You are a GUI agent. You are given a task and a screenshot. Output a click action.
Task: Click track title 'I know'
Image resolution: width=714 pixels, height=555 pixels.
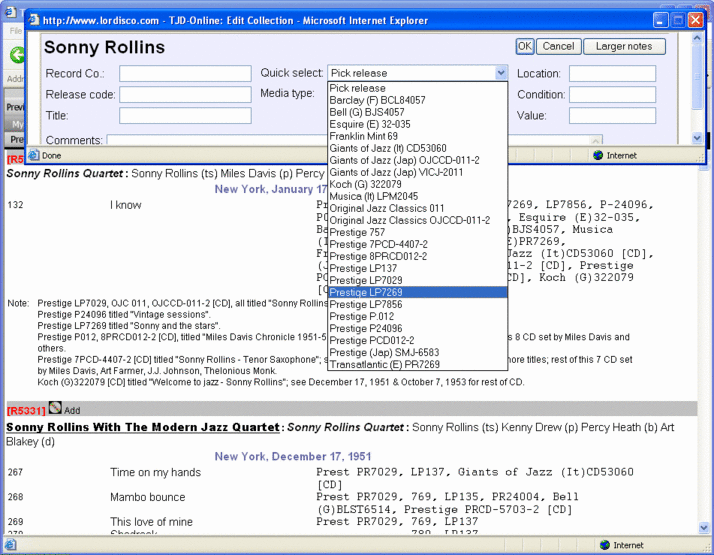pyautogui.click(x=126, y=205)
